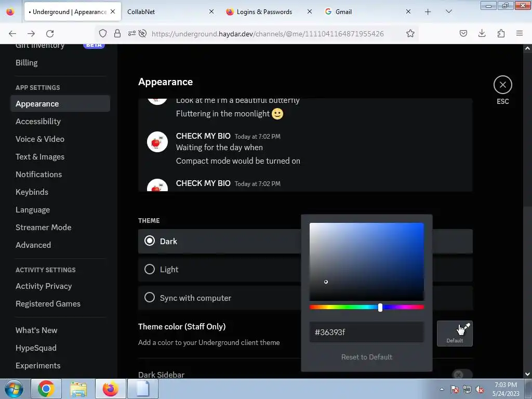Select Sync with computer radio option
Screen dimensions: 532x399
click(x=150, y=298)
